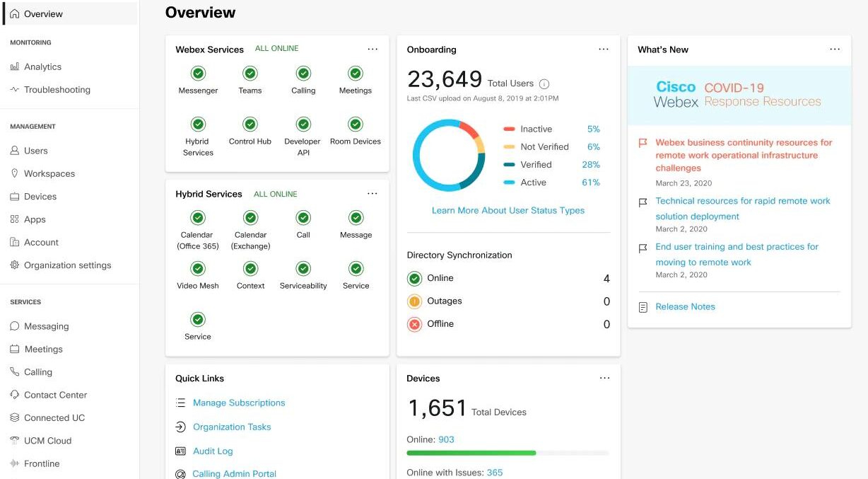This screenshot has height=479, width=868.
Task: Click the Manage Subscriptions list icon
Action: point(180,403)
